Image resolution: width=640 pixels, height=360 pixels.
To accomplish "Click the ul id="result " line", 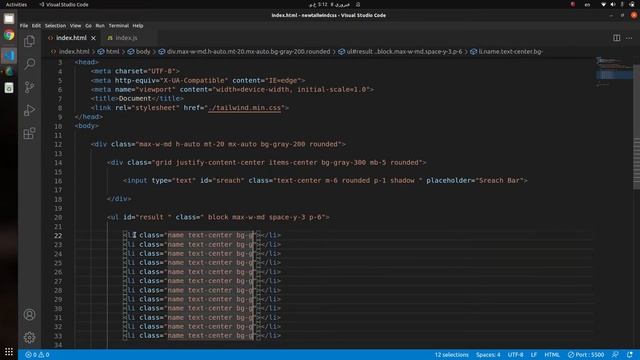I will pos(218,217).
